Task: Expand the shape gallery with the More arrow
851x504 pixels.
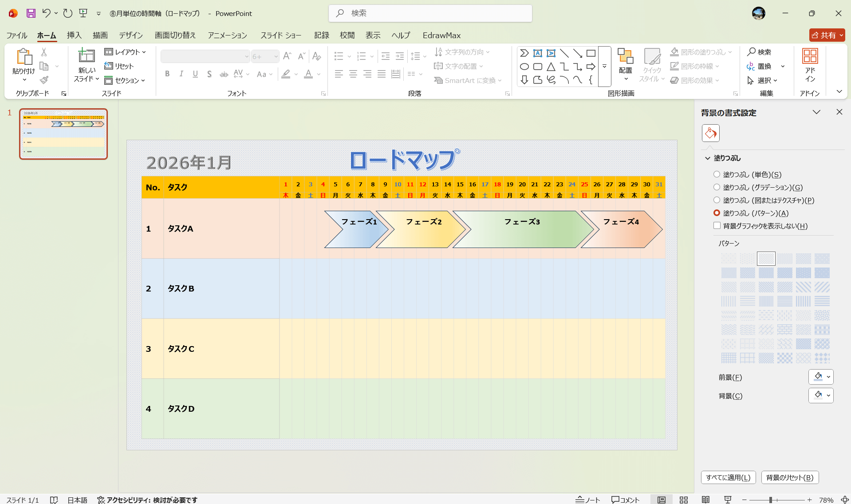Action: (604, 66)
